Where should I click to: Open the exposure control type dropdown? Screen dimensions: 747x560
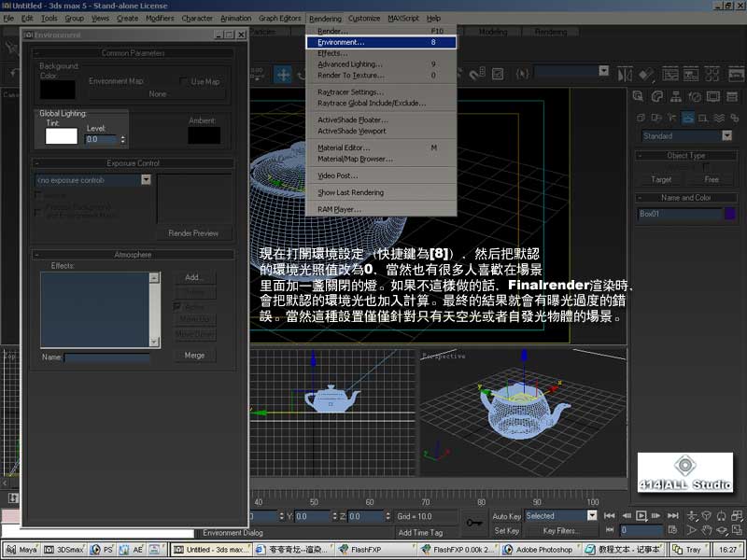coord(146,179)
